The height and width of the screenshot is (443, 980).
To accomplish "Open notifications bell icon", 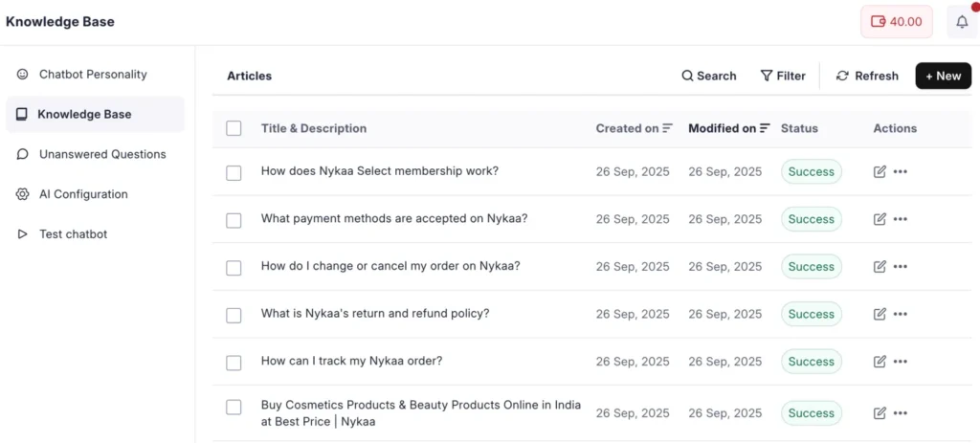I will 962,22.
